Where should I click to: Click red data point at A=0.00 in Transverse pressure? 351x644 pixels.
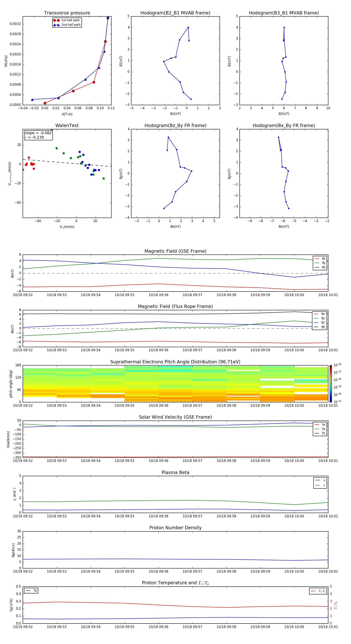pyautogui.click(x=45, y=103)
